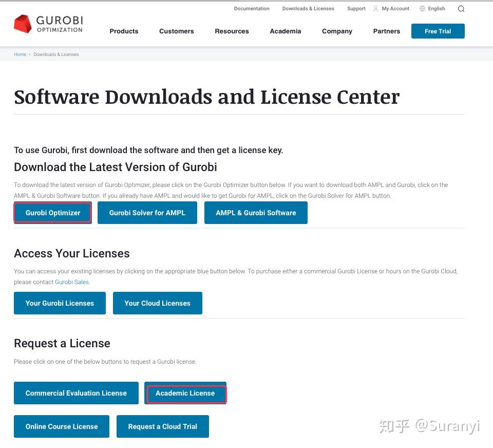Open the Products menu
This screenshot has width=493, height=448.
click(124, 31)
